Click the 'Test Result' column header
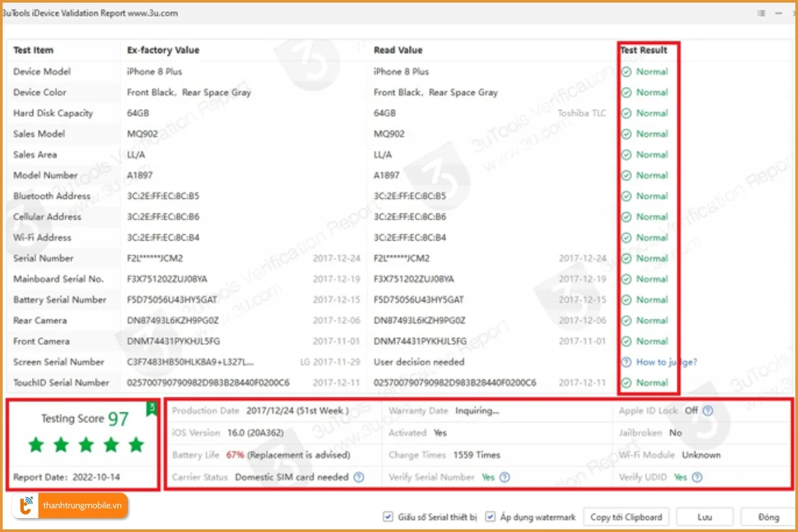 644,51
